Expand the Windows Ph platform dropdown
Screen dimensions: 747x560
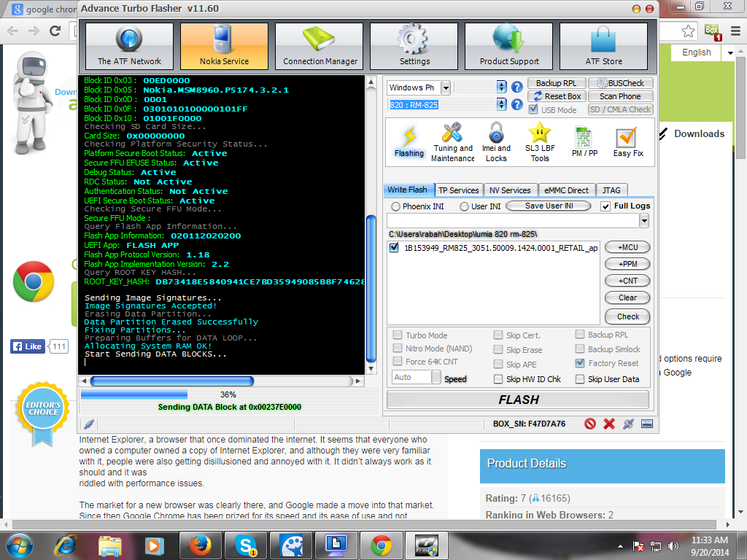coord(445,87)
